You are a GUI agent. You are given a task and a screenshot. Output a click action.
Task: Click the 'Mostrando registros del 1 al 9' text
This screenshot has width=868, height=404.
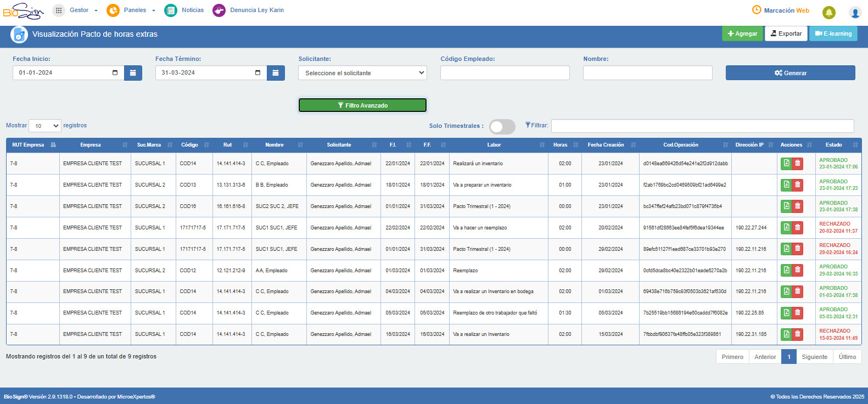81,356
